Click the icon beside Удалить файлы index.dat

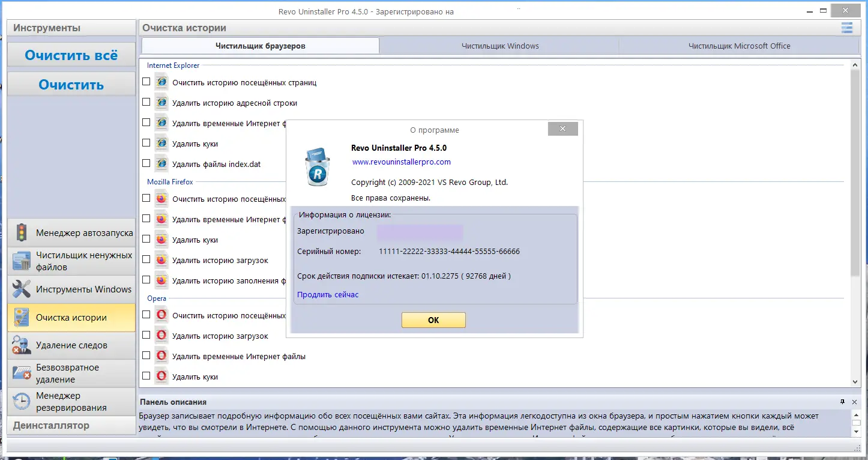click(161, 164)
